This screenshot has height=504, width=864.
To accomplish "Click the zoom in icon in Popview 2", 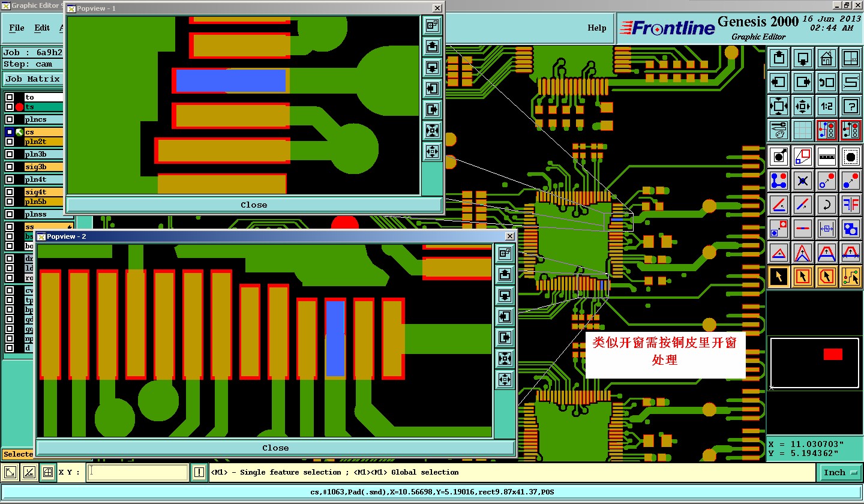I will [x=505, y=359].
